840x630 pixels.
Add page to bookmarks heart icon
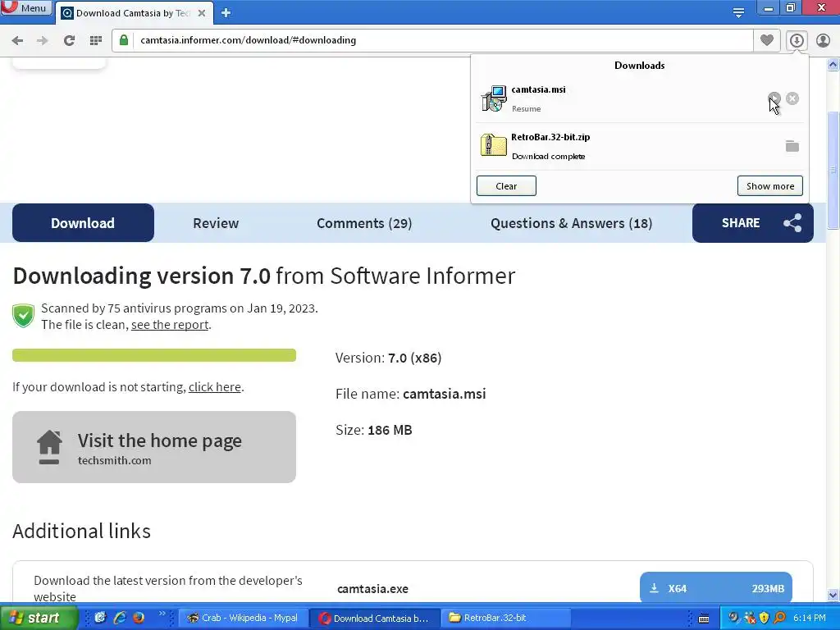[767, 40]
